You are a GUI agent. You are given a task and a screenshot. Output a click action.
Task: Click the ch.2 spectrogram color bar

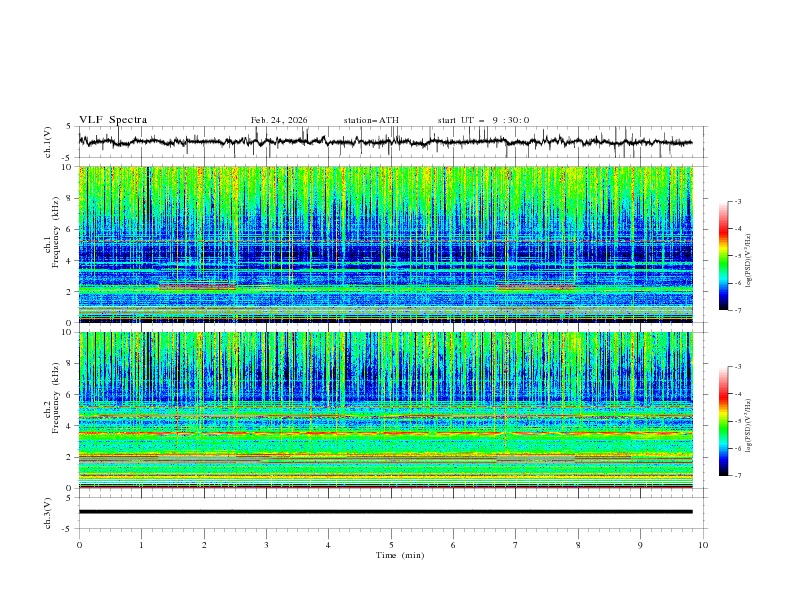[723, 421]
